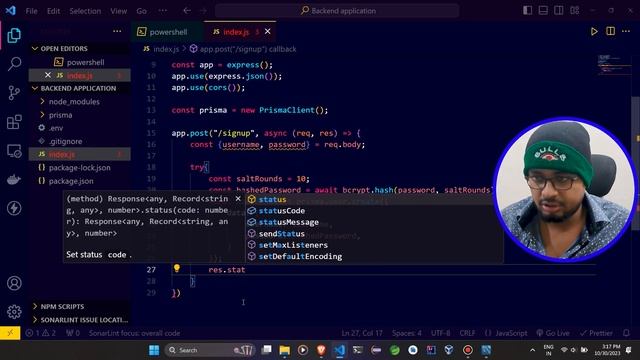The image size is (640, 360).
Task: Open the Edit menu
Action: (x=53, y=11)
